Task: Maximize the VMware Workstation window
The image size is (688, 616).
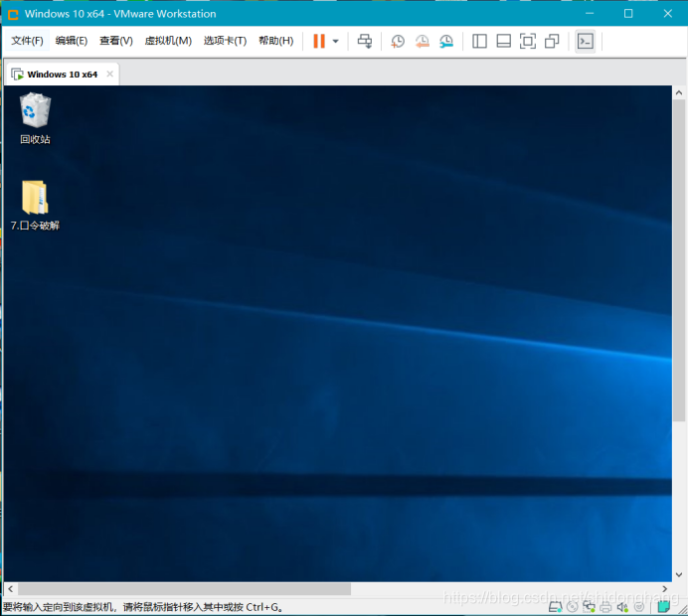Action: [x=628, y=14]
